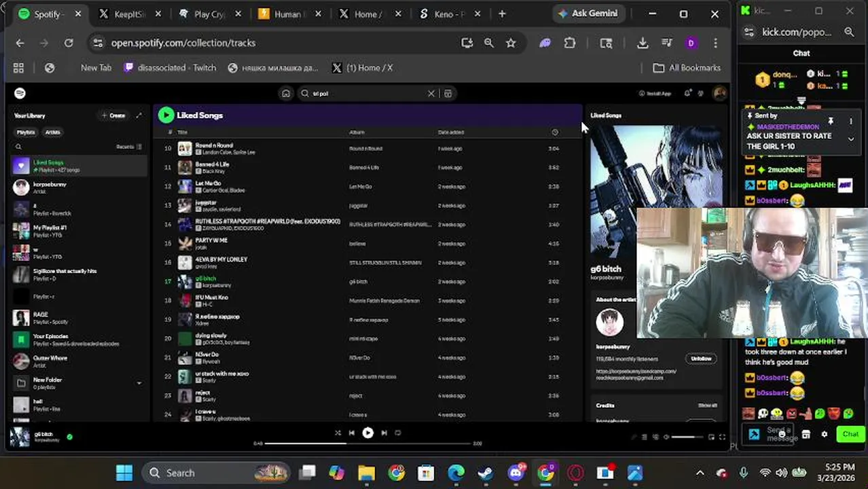Open the Chrome downloads icon
The width and height of the screenshot is (868, 489).
[x=643, y=43]
